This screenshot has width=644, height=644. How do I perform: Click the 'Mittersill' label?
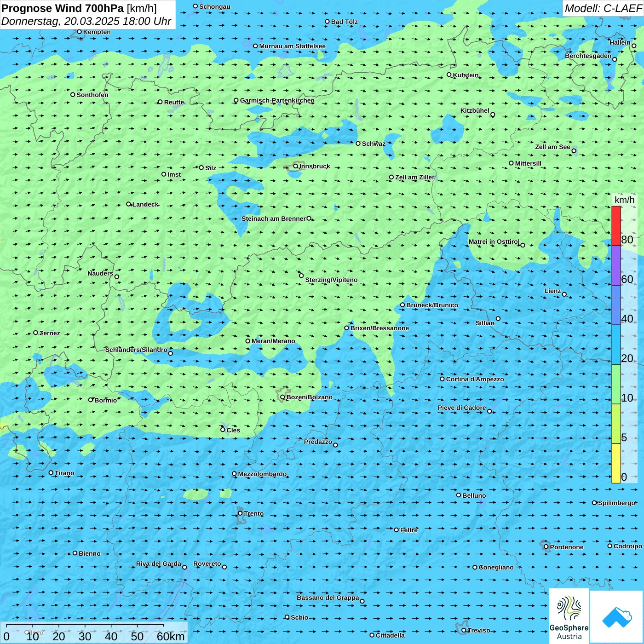(x=528, y=163)
